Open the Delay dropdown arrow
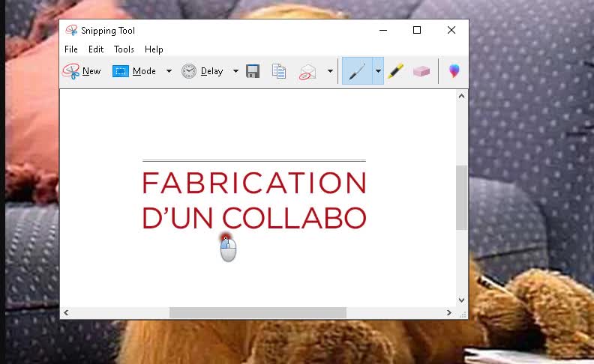This screenshot has width=594, height=364. pyautogui.click(x=235, y=71)
